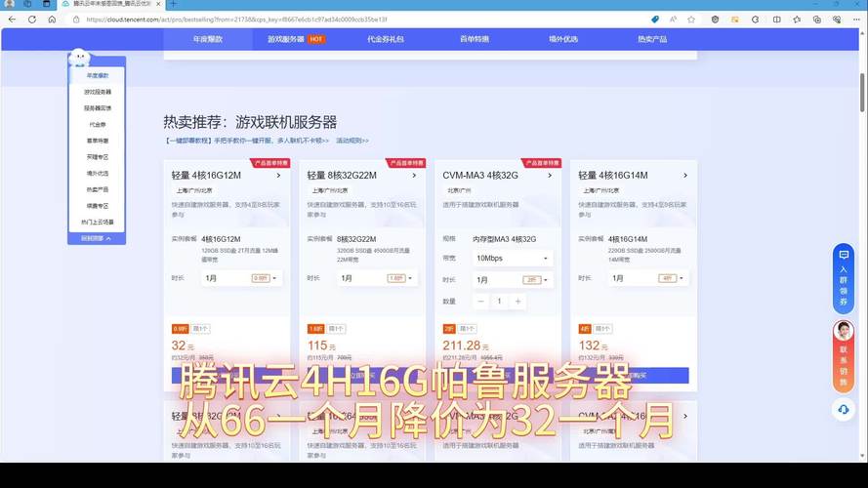The height and width of the screenshot is (488, 868).
Task: Open the extensions puzzle icon in toolbar
Action: pos(756,20)
